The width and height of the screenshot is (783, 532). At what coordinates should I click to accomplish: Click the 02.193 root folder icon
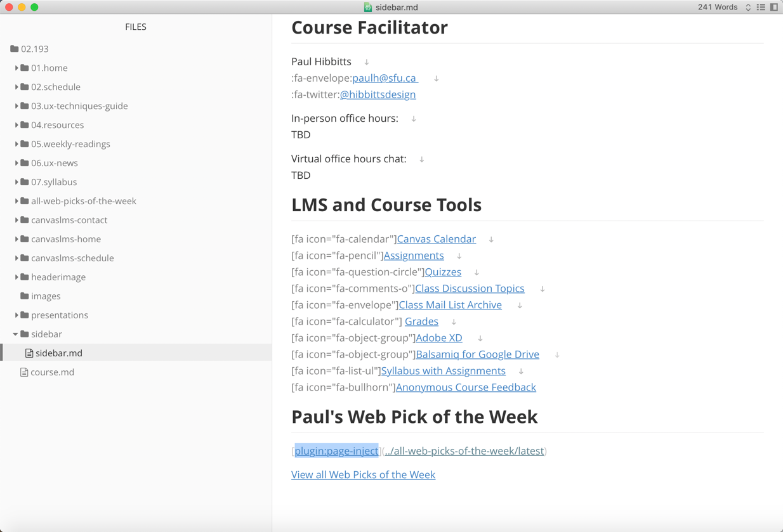tap(15, 49)
